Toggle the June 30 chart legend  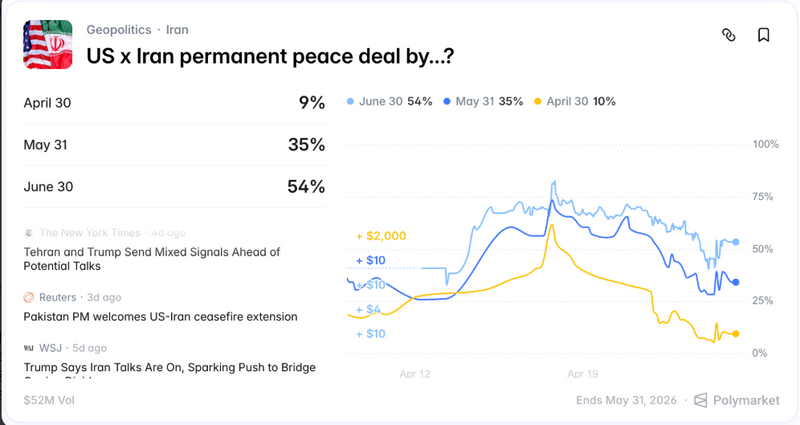[389, 101]
